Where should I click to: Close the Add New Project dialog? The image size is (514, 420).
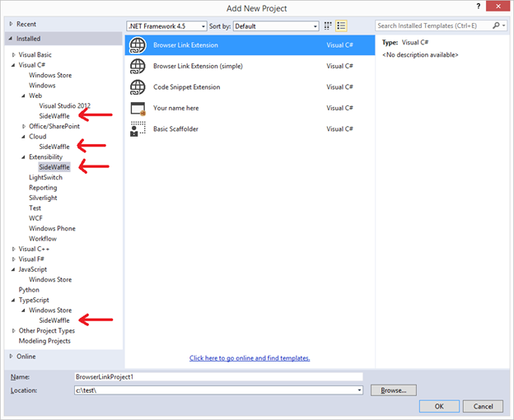coord(498,7)
